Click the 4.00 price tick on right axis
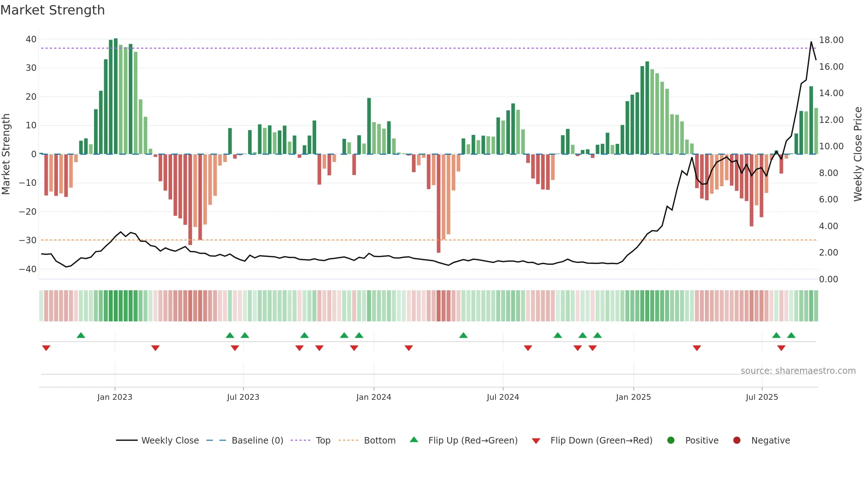 (828, 226)
